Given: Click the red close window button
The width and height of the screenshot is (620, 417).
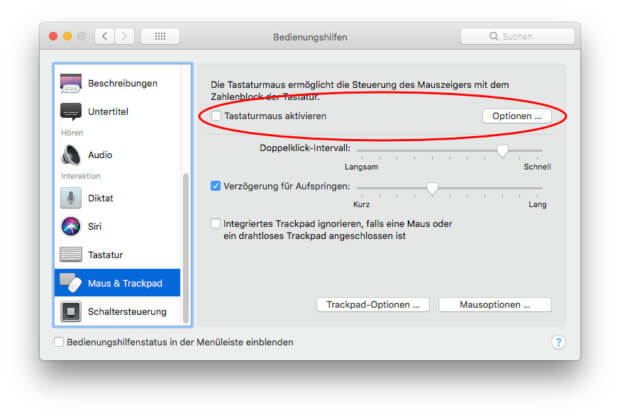Looking at the screenshot, I should 53,36.
